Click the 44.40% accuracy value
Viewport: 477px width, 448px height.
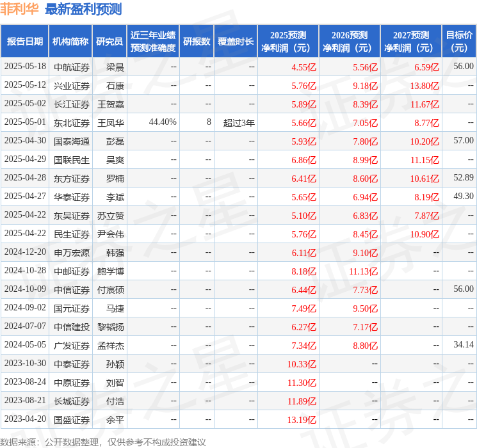point(163,122)
